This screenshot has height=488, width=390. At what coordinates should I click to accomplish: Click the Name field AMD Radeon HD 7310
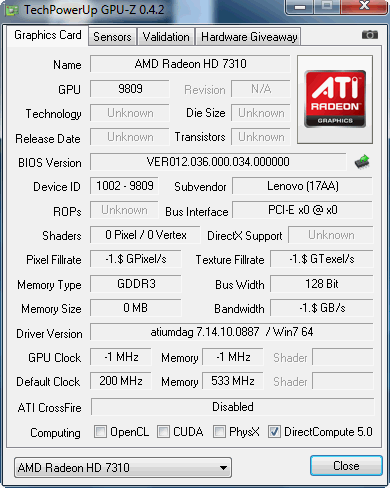point(190,64)
